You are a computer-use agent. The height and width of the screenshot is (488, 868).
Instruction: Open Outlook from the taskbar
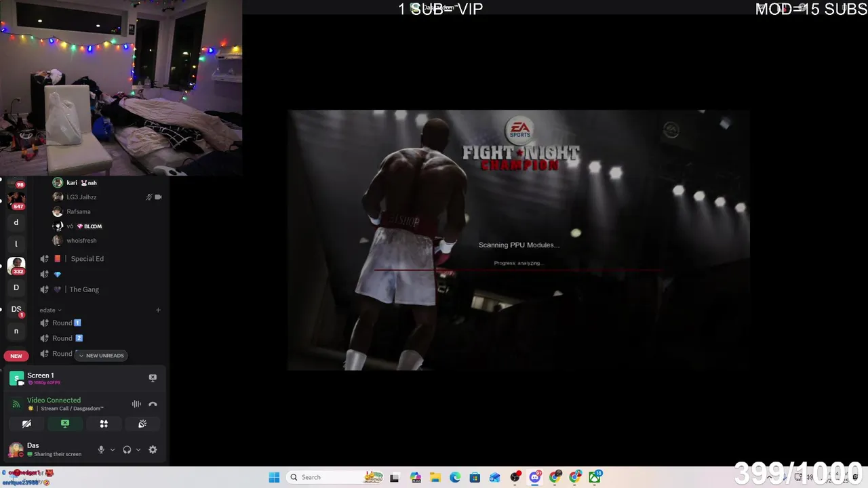tap(495, 477)
